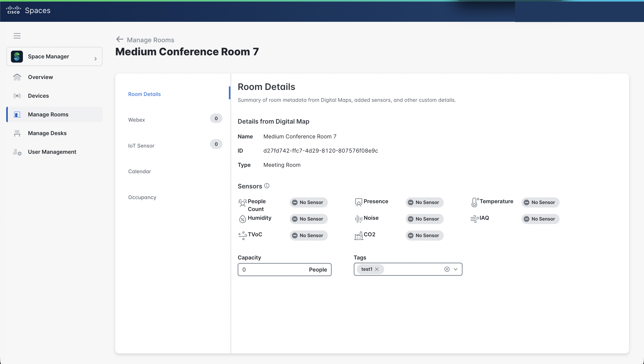Screen dimensions: 644x364
Task: Click Humidity No Sensor badge
Action: [x=309, y=219]
